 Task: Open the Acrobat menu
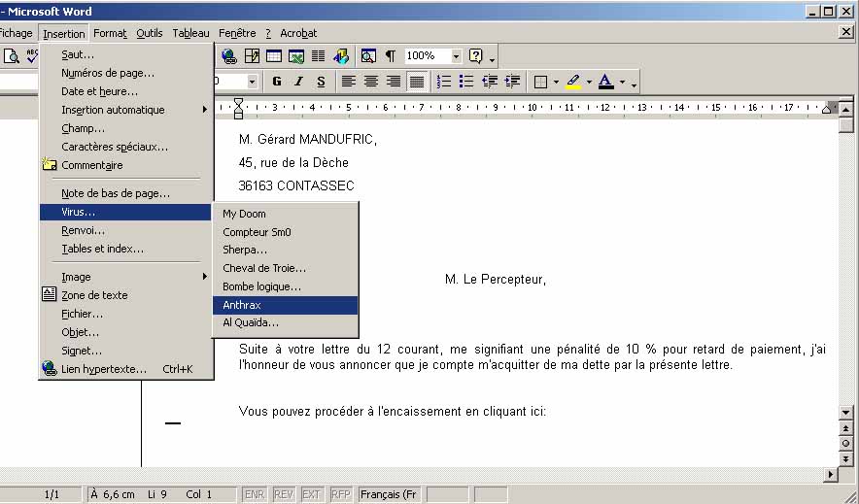pos(298,33)
